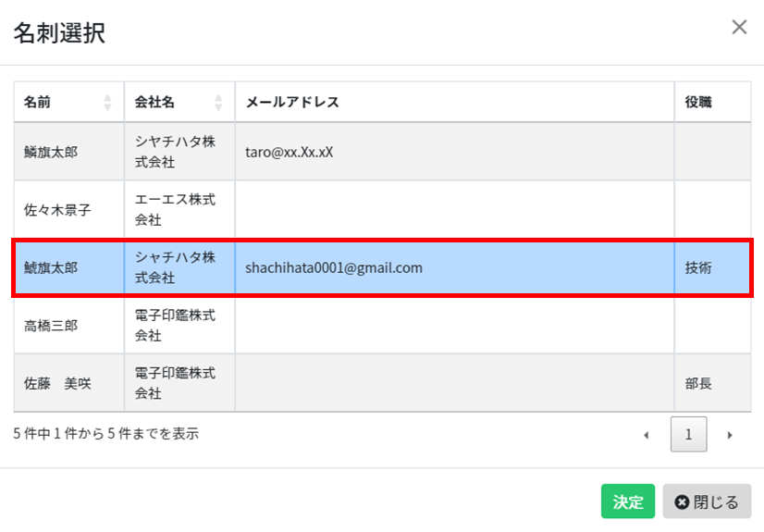Select the 佐々木景子 name cell
The image size is (764, 532).
(x=69, y=209)
